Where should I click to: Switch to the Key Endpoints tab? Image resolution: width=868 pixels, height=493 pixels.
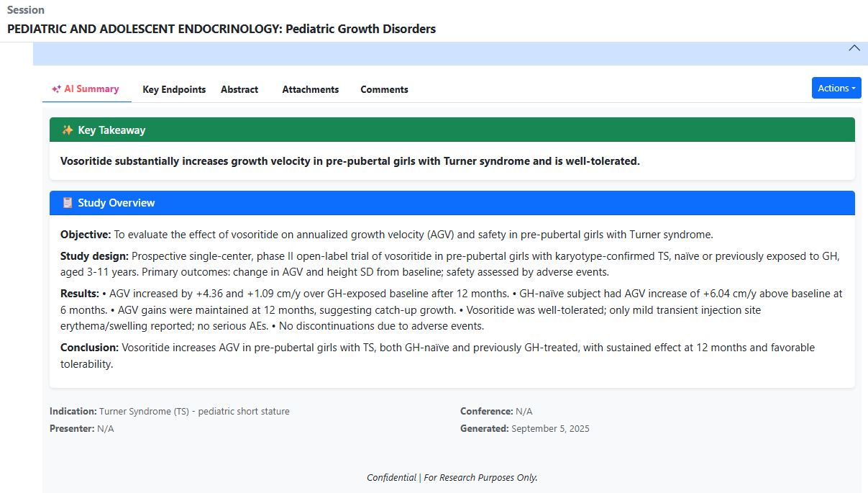click(174, 90)
